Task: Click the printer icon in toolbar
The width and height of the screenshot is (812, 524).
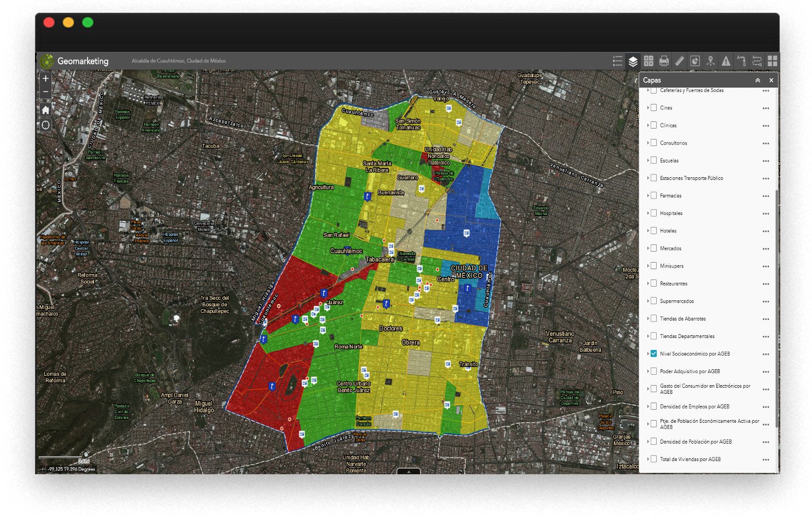Action: (664, 61)
